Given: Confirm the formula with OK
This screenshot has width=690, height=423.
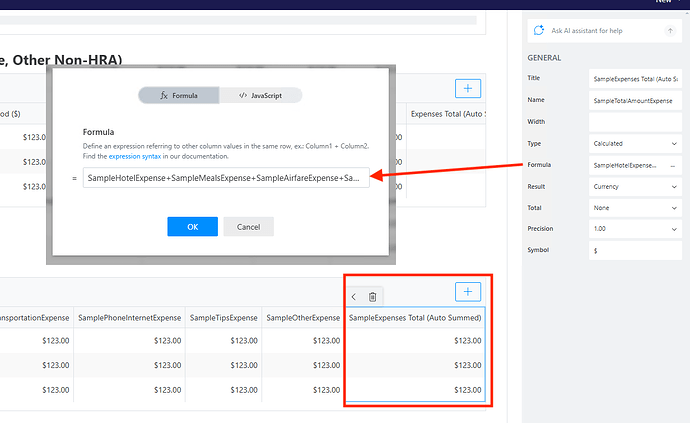Looking at the screenshot, I should coord(192,227).
